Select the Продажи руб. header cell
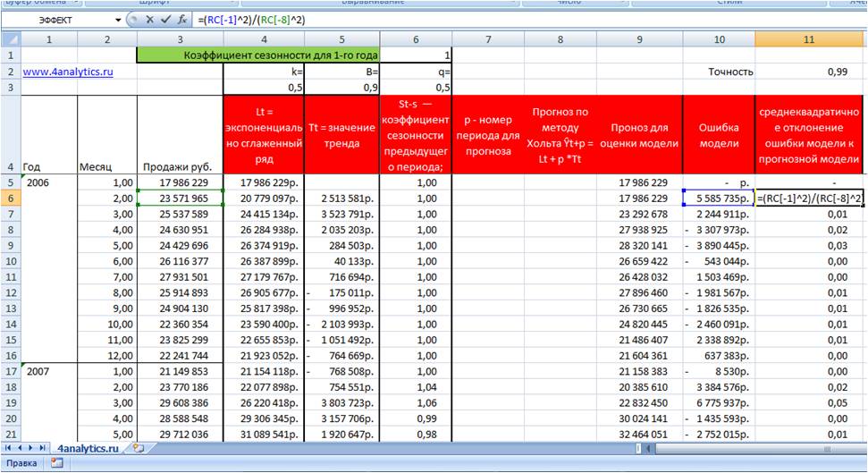 point(181,135)
